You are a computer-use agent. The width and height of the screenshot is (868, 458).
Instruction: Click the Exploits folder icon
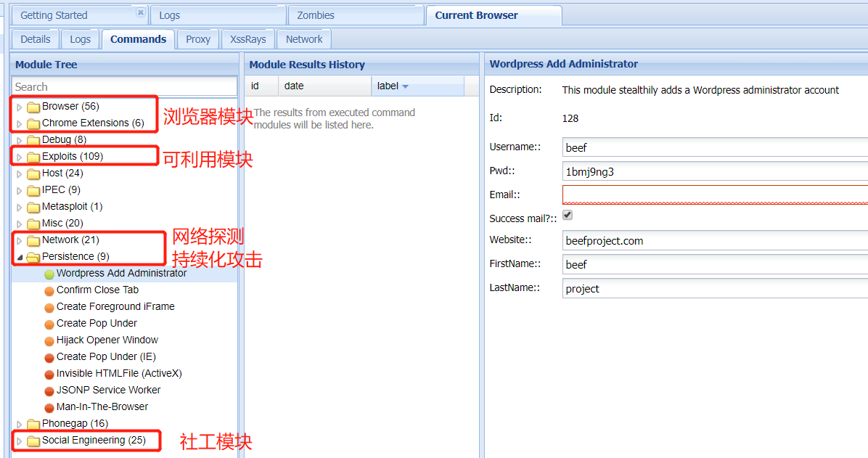click(x=33, y=157)
